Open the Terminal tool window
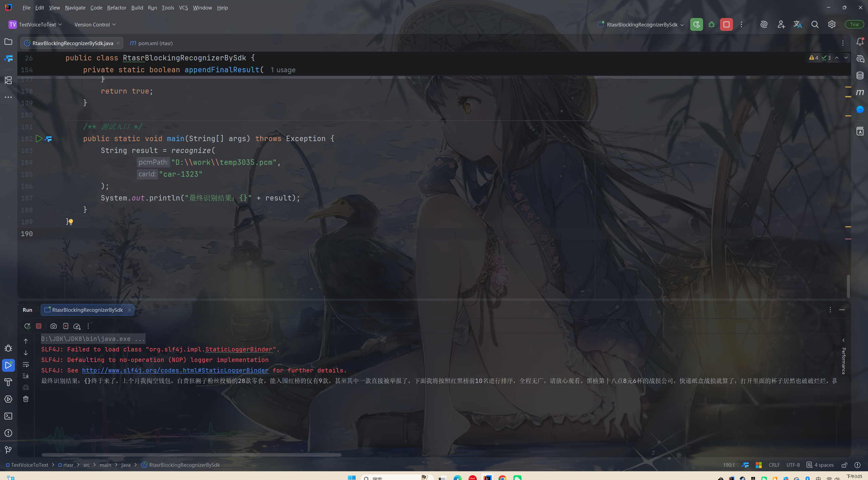 [8, 416]
